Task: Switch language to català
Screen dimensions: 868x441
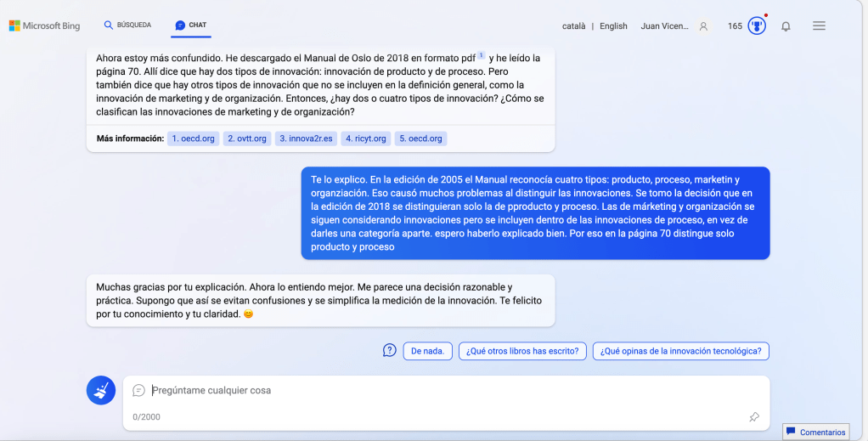Action: pos(574,26)
